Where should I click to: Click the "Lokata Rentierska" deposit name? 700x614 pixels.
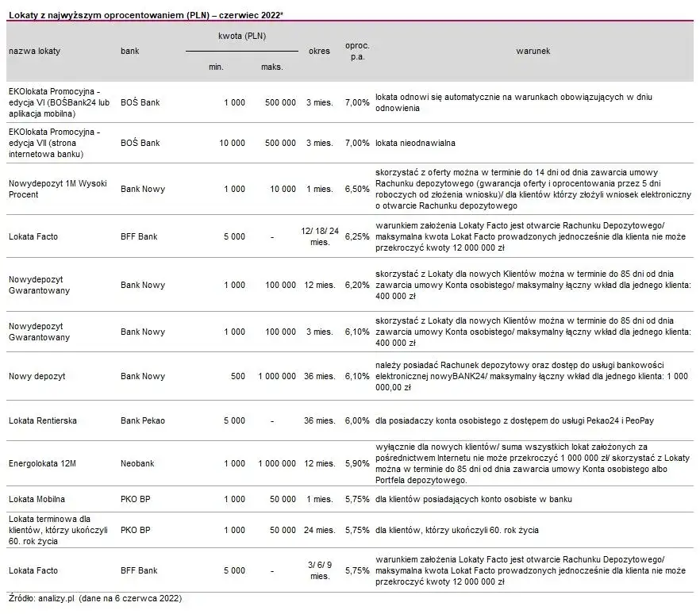(x=42, y=420)
